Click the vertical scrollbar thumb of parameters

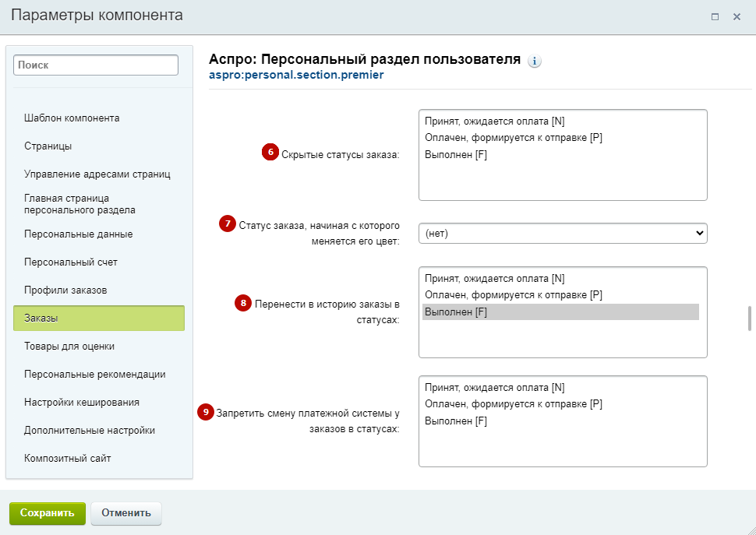click(x=750, y=318)
